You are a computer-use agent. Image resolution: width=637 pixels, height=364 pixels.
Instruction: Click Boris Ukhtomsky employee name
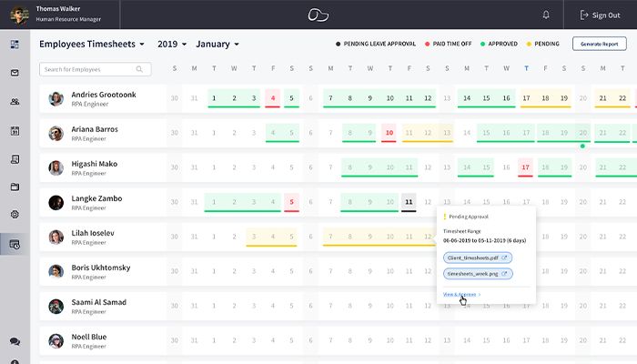pyautogui.click(x=101, y=268)
